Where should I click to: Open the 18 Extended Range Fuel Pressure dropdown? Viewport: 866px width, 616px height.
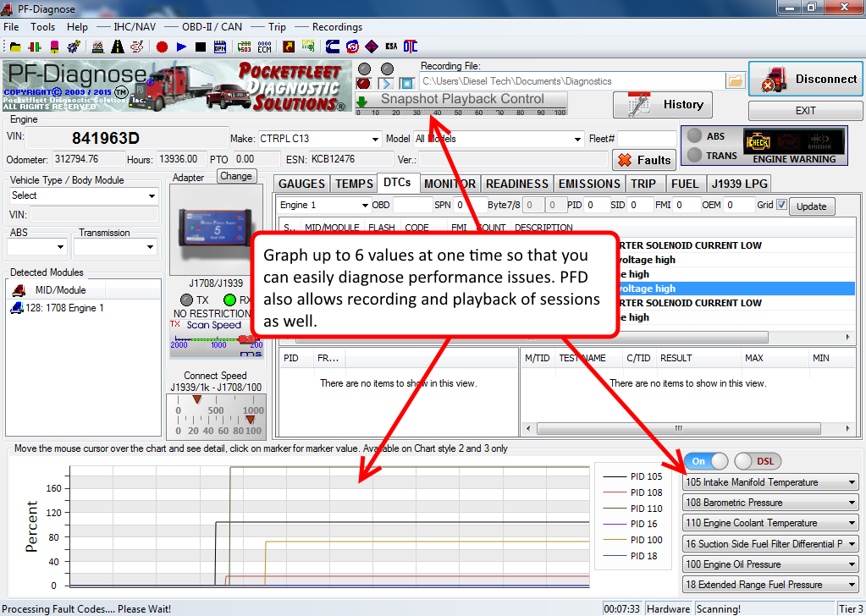pyautogui.click(x=770, y=585)
